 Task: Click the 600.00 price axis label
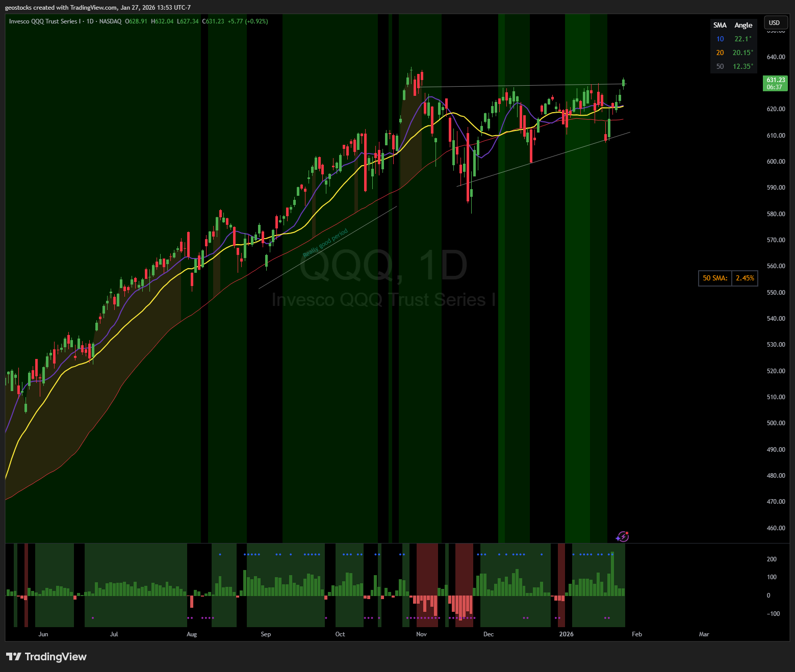[x=776, y=162]
